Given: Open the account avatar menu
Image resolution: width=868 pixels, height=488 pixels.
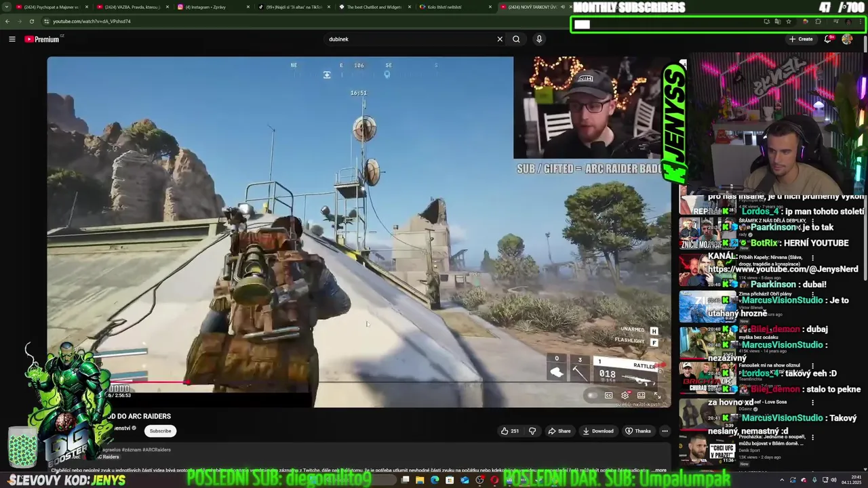Looking at the screenshot, I should point(847,39).
